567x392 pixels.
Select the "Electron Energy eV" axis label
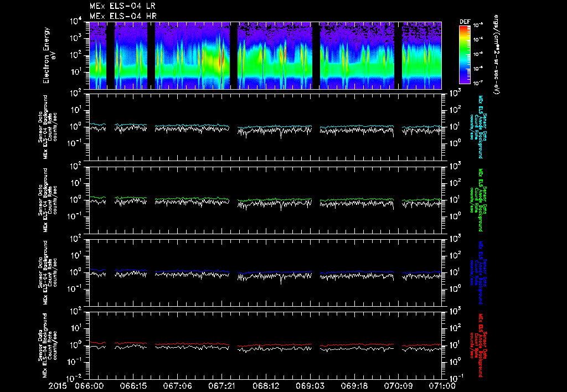49,55
